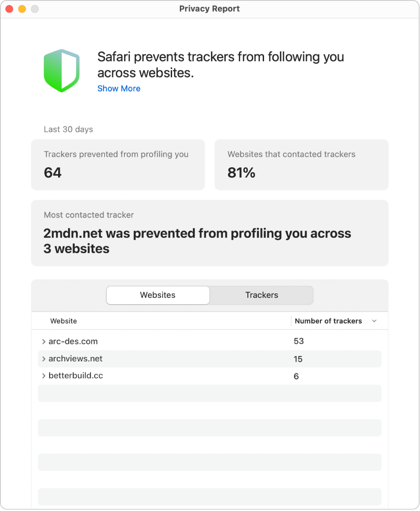Click the Last 30 days label
Screen dimensions: 420x511
[x=68, y=129]
